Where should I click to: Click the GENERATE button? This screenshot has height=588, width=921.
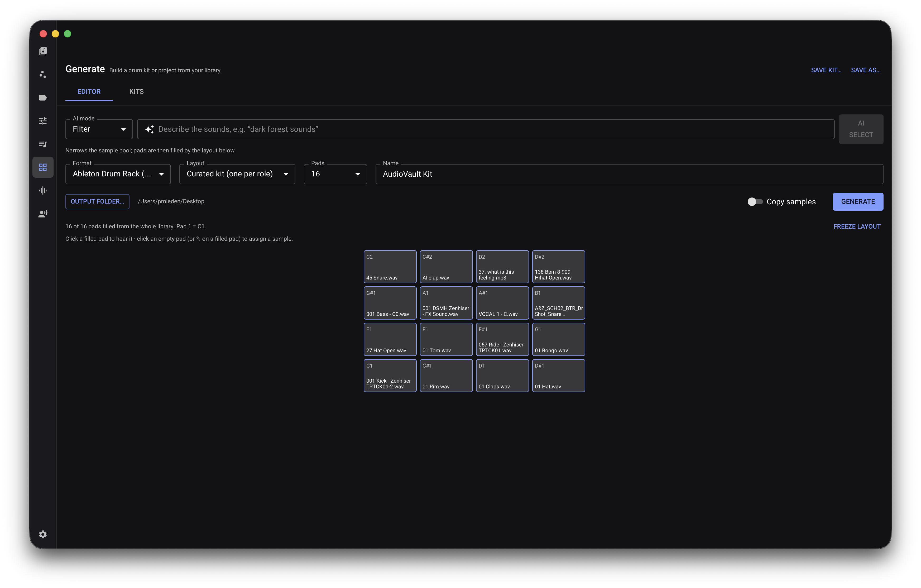(858, 201)
